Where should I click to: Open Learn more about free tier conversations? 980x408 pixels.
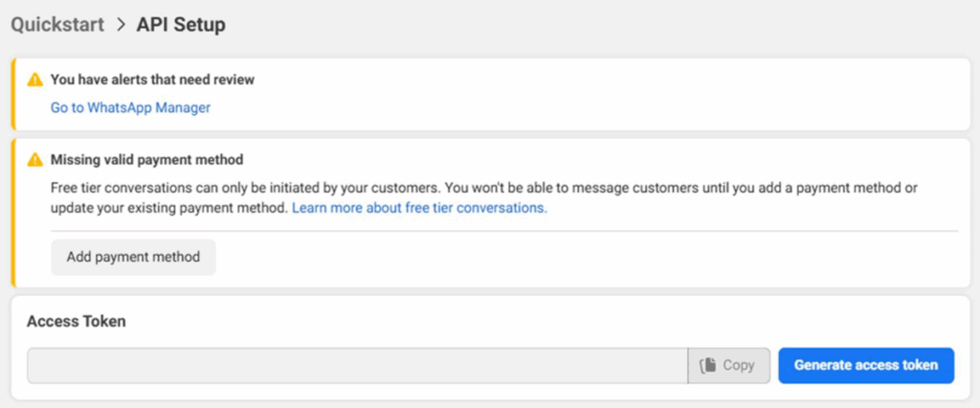(419, 208)
